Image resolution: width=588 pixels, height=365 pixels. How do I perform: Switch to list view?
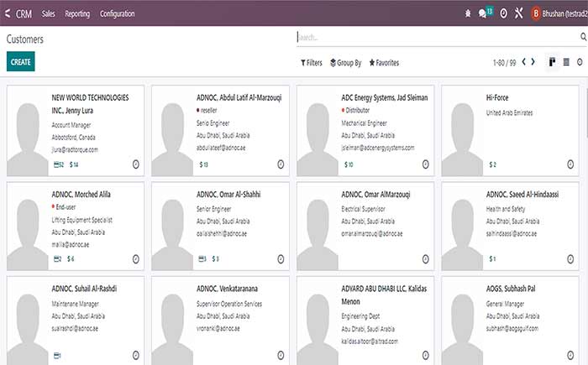pyautogui.click(x=566, y=62)
